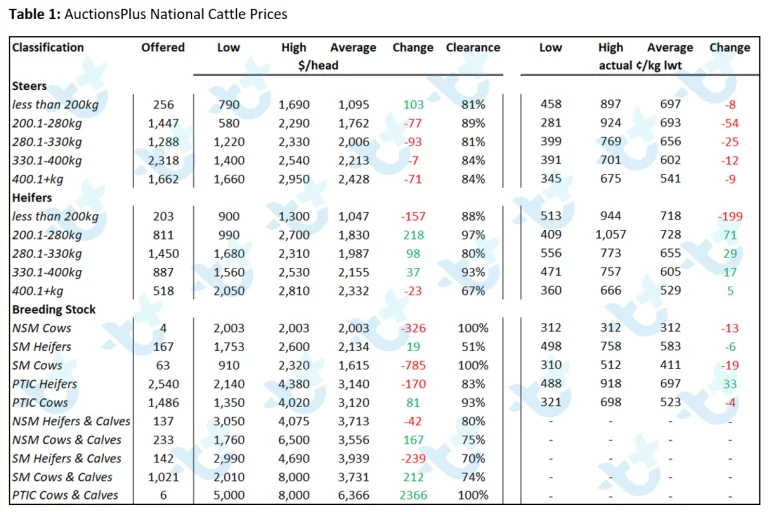Select the '97%' clearance cell
This screenshot has width=768, height=512.
[473, 235]
